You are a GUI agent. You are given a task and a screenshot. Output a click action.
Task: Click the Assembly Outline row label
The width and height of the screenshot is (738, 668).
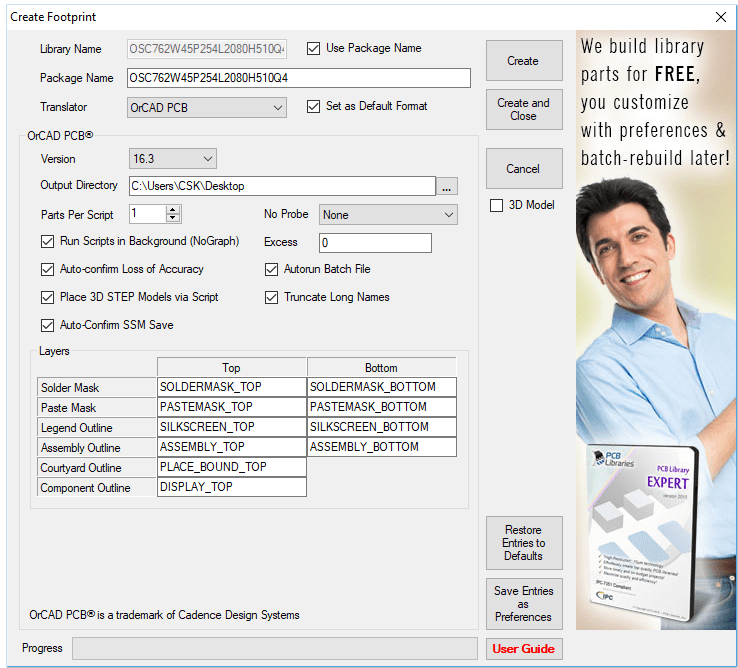tap(96, 447)
